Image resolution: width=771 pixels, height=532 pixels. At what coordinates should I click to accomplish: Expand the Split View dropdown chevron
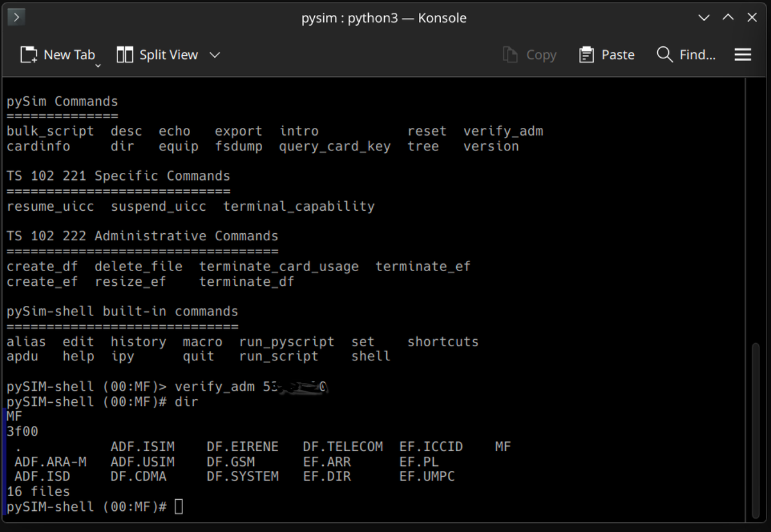215,55
